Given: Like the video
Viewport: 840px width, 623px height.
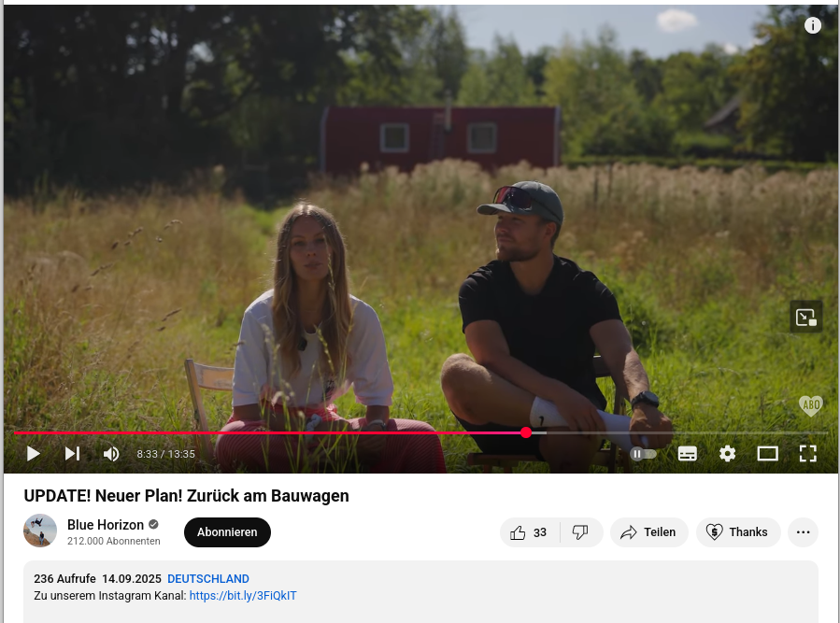Looking at the screenshot, I should pos(529,532).
